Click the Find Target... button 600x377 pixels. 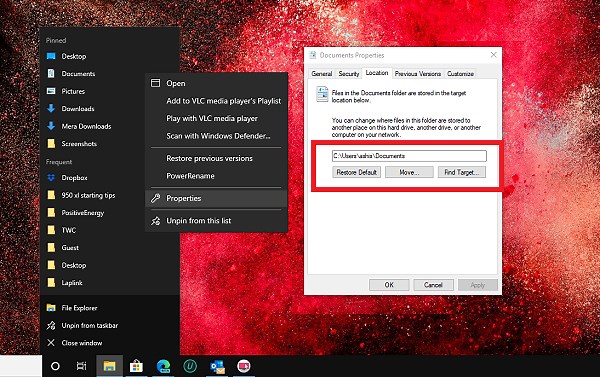(x=462, y=172)
